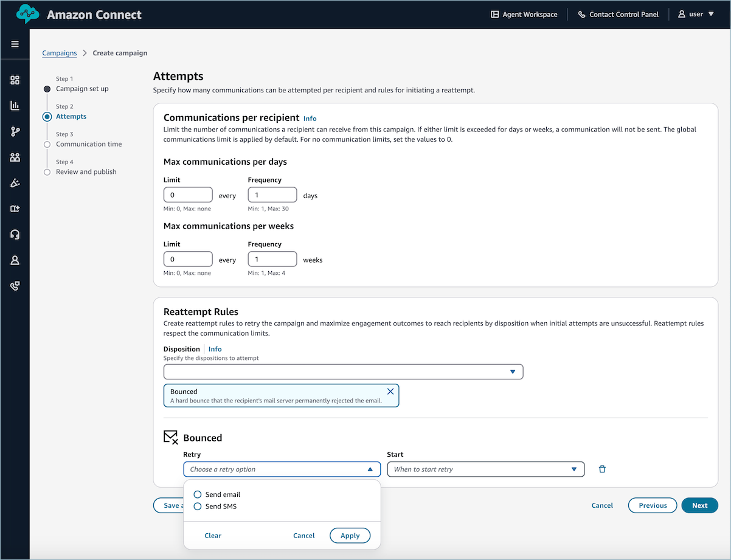
Task: Go to Step 1 Campaign set up
Action: click(82, 89)
